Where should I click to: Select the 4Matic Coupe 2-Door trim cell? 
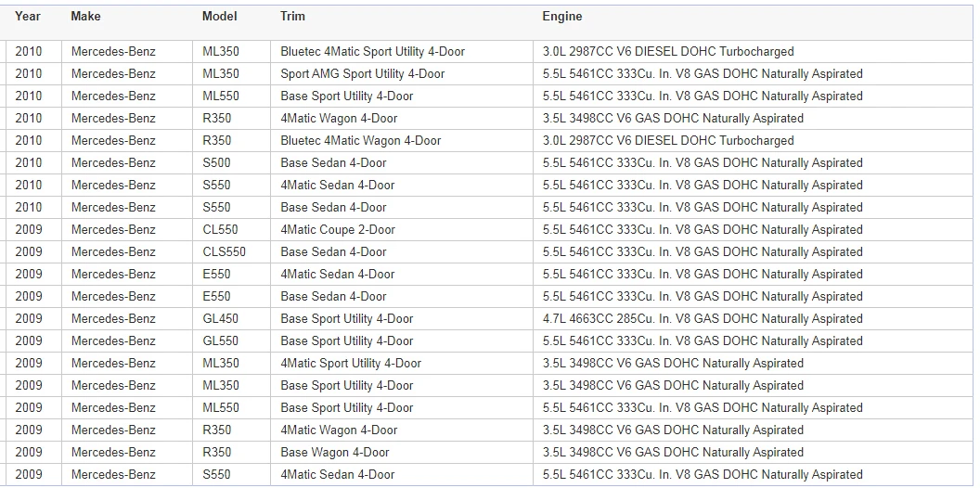402,230
